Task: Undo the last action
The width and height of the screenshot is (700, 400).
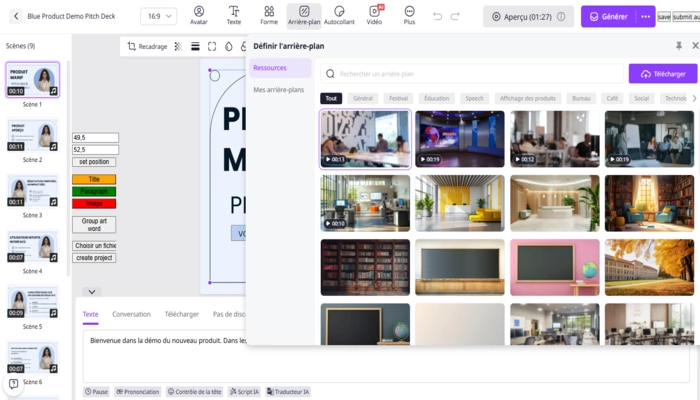Action: tap(438, 17)
